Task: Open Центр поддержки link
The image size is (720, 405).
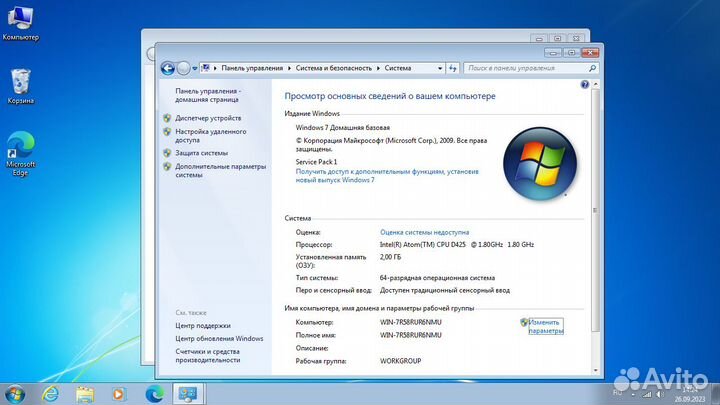Action: pos(203,326)
